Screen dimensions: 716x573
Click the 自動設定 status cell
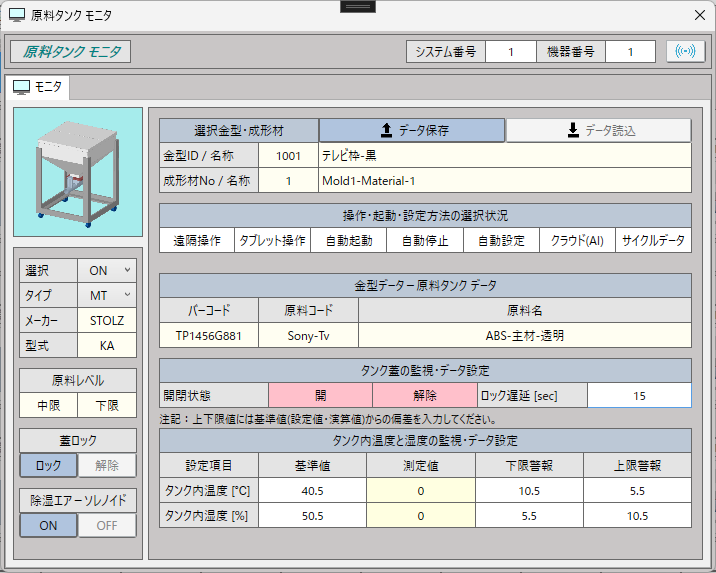pyautogui.click(x=501, y=241)
